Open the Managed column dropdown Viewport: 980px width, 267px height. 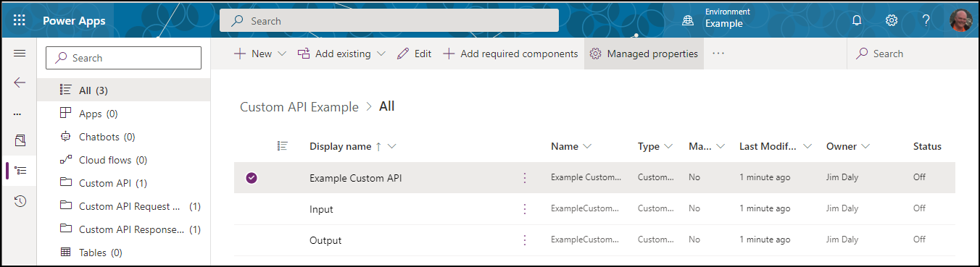click(721, 146)
